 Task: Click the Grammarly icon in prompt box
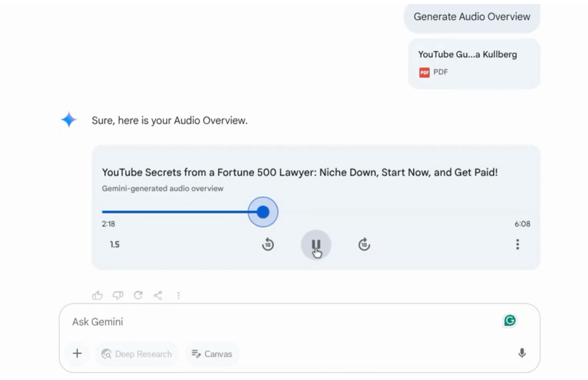510,321
